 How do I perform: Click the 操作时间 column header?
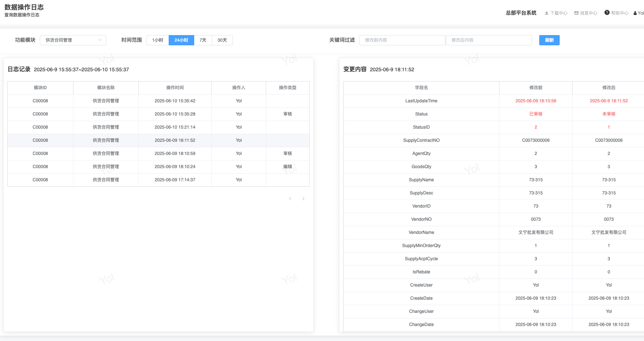pos(175,88)
